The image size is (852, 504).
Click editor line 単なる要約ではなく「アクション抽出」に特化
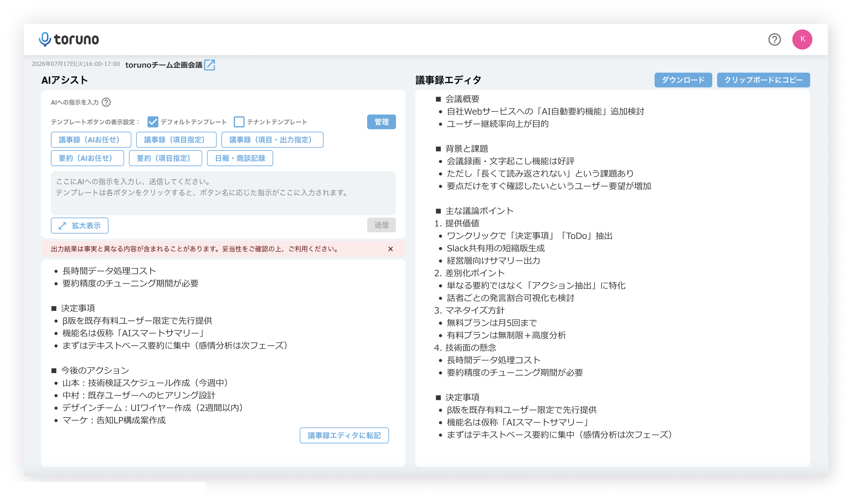point(536,285)
